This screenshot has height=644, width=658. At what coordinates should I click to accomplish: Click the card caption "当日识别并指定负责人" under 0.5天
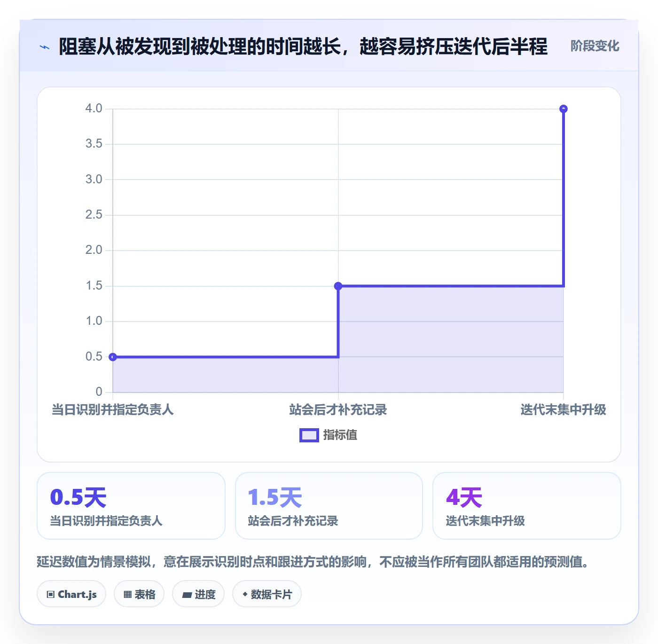pos(106,521)
